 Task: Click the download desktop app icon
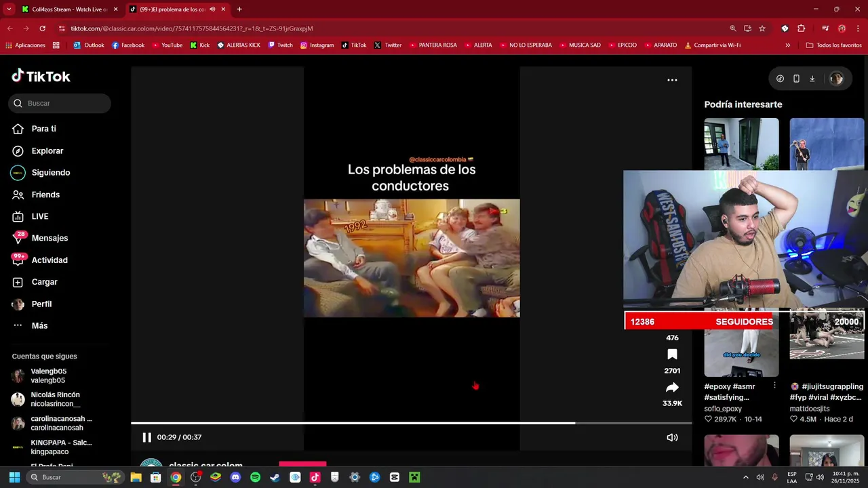click(812, 79)
